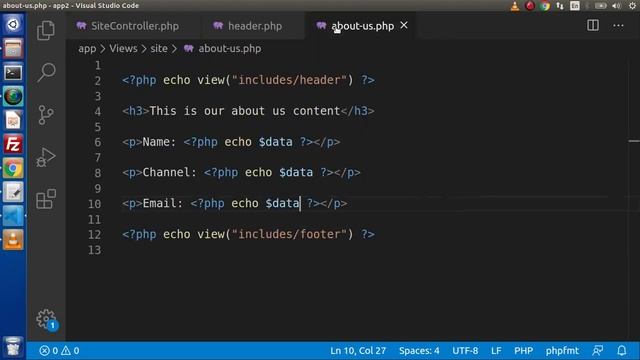
Task: Open notifications bell in status bar
Action: pos(621,351)
